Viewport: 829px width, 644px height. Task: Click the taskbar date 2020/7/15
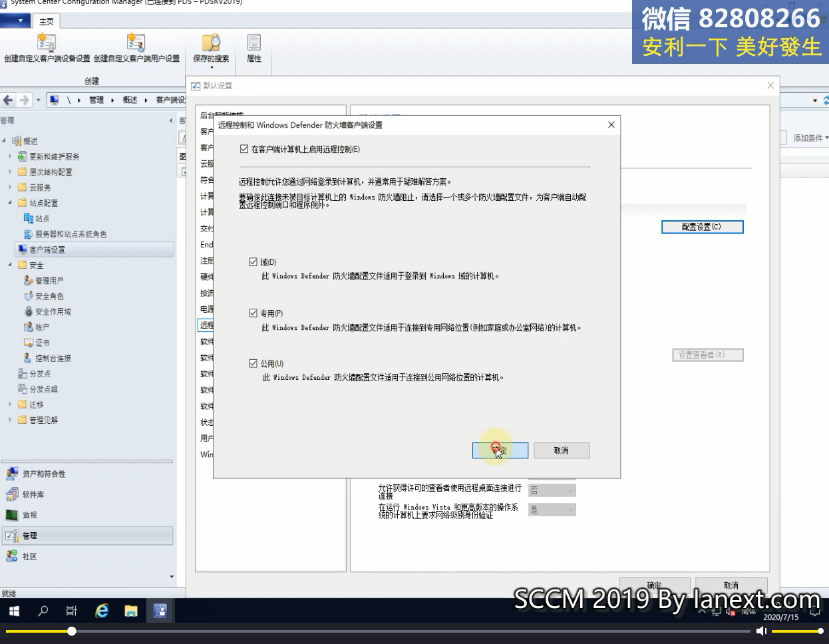781,617
